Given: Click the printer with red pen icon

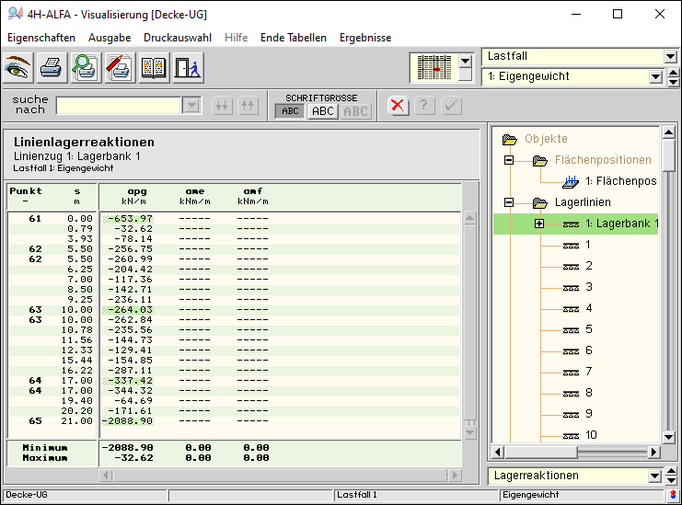Looking at the screenshot, I should pyautogui.click(x=120, y=68).
